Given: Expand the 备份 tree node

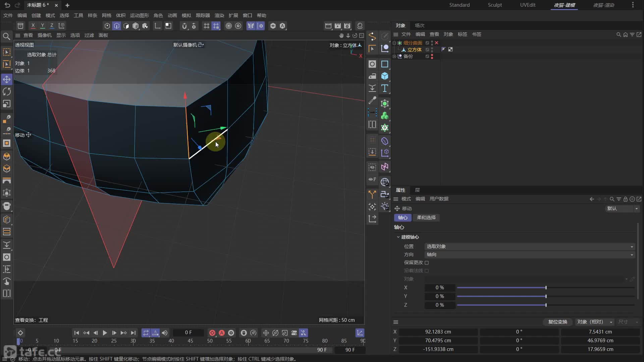Looking at the screenshot, I should click(x=394, y=56).
